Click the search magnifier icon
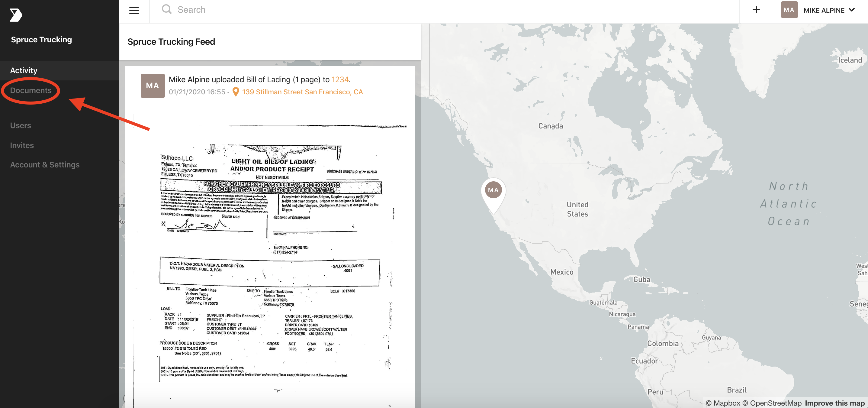 (x=166, y=9)
